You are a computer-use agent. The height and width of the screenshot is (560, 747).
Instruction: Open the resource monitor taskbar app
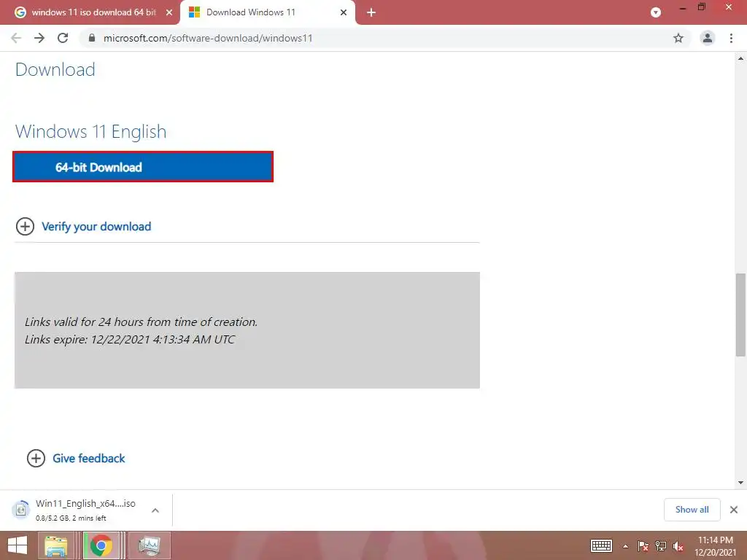coord(149,545)
